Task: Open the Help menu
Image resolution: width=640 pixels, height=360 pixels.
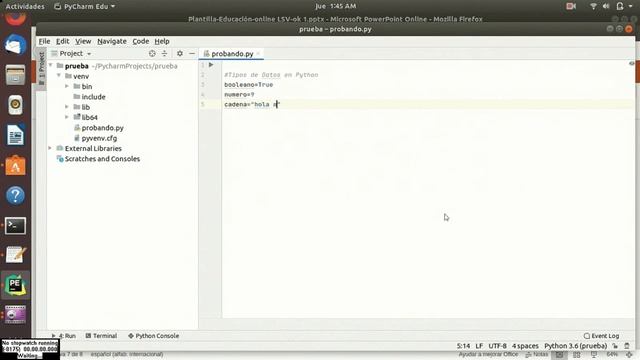Action: [162, 41]
